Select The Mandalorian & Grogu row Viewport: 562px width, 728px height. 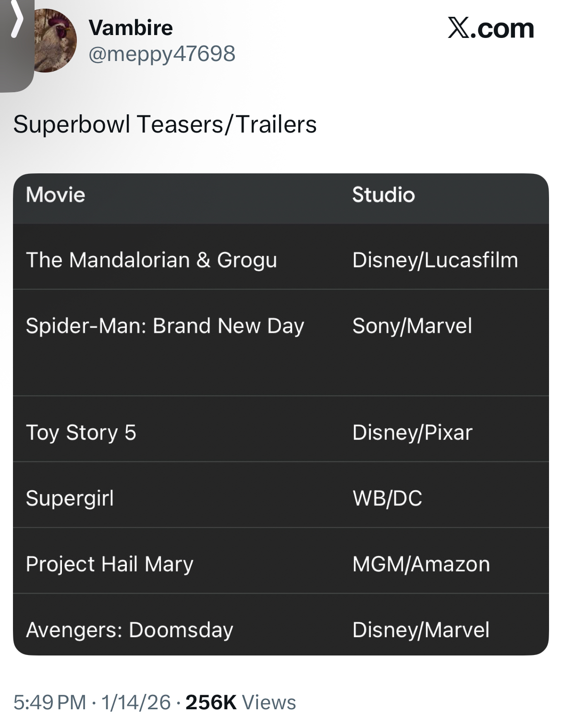click(151, 260)
